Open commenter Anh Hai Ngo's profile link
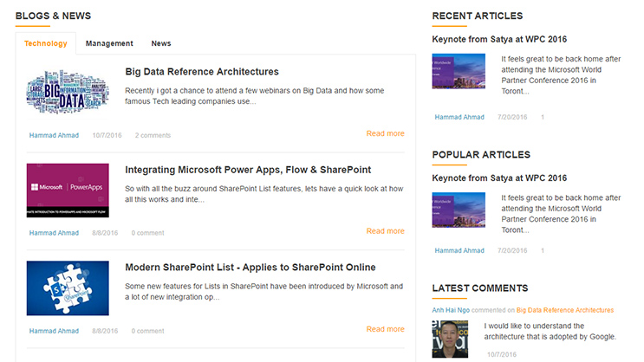 451,310
